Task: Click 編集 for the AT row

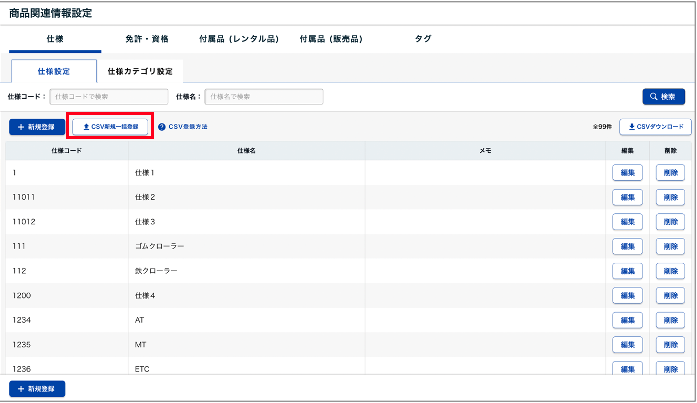Action: (x=627, y=320)
